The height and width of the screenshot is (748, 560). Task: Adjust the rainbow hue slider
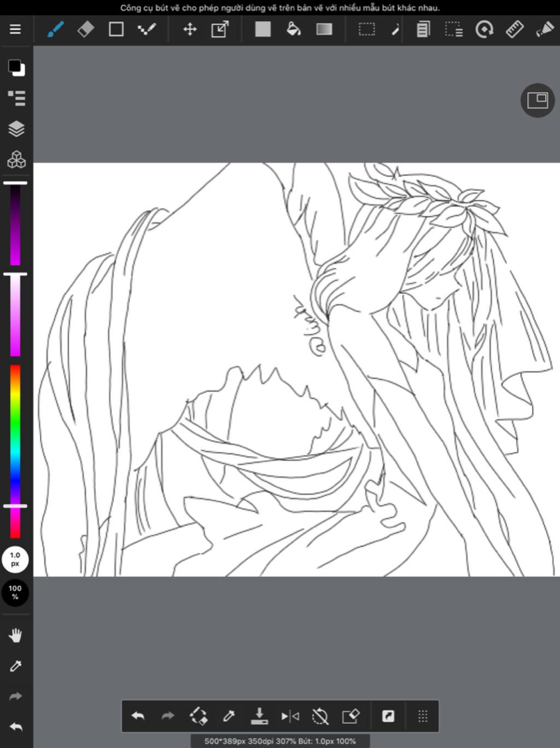coord(15,451)
